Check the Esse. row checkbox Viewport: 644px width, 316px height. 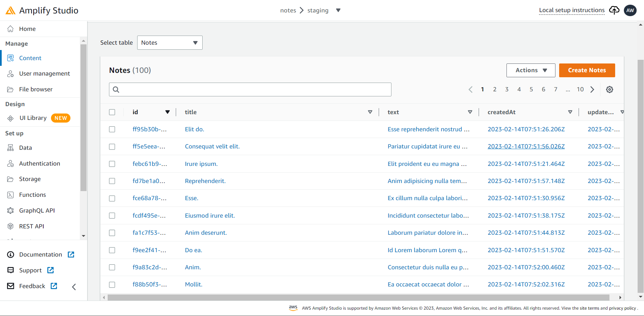(x=112, y=198)
